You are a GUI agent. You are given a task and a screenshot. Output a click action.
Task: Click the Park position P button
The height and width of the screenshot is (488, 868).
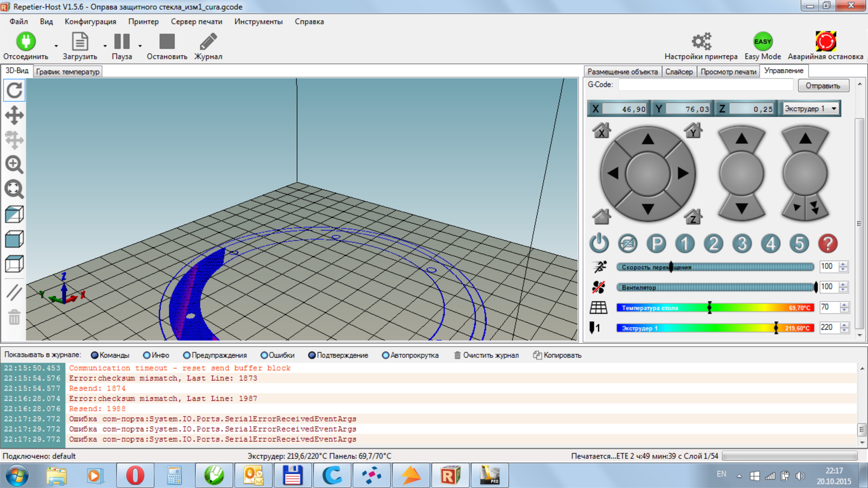click(x=656, y=243)
